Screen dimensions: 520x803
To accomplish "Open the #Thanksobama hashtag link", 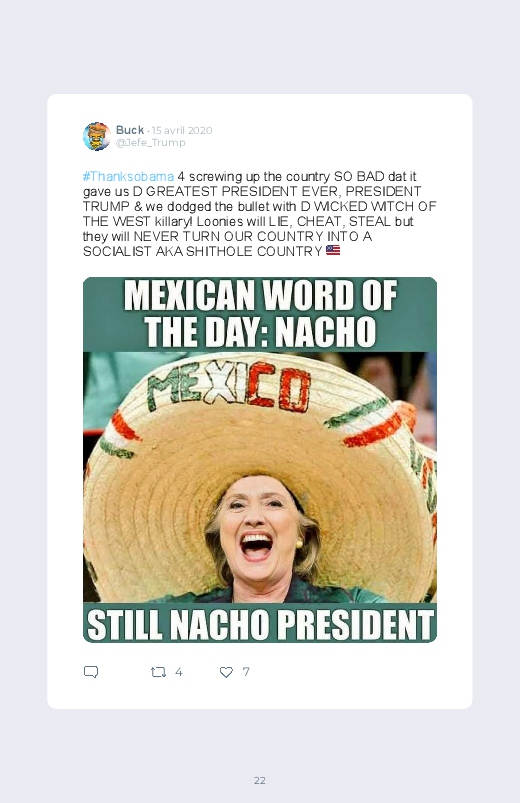I will [x=128, y=177].
